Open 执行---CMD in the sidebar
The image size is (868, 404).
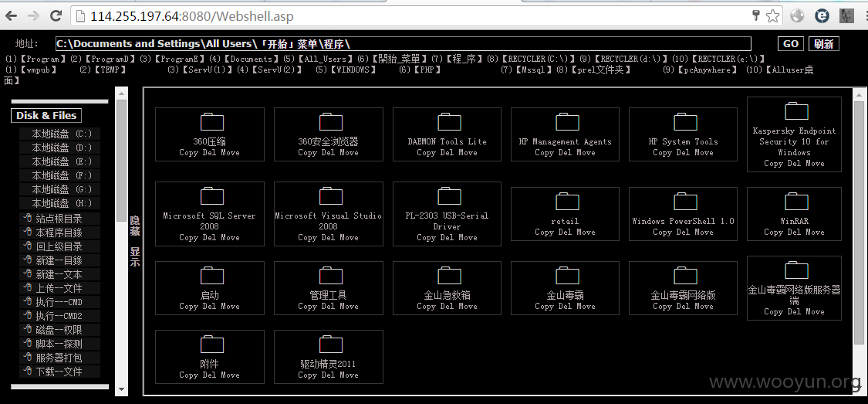[59, 301]
